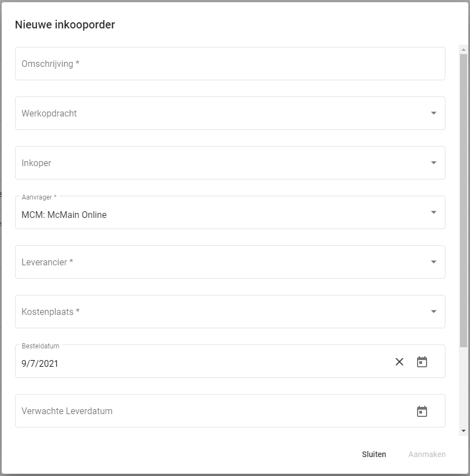Expand the Werkopdracht field by its label
The height and width of the screenshot is (476, 470).
[x=49, y=113]
